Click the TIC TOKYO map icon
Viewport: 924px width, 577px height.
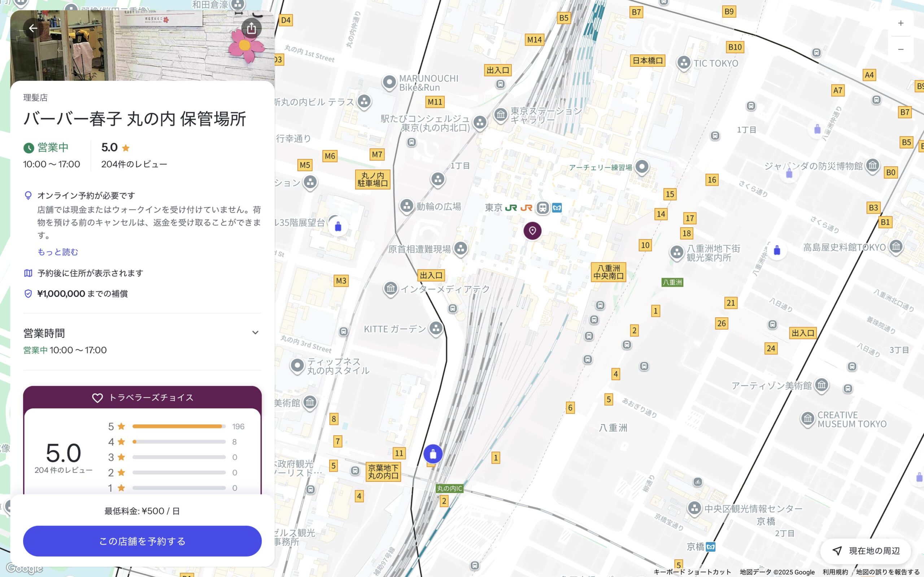pyautogui.click(x=684, y=62)
